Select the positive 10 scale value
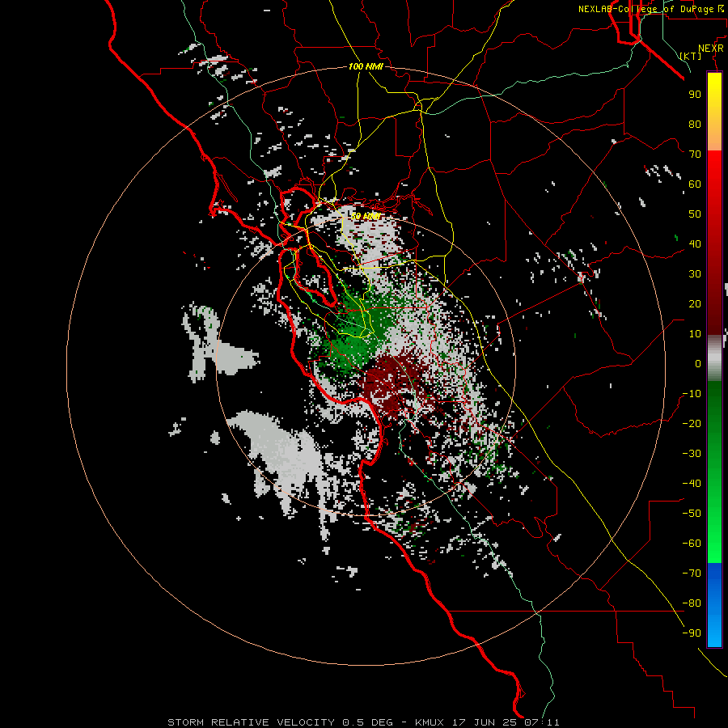This screenshot has width=728, height=728. point(695,334)
